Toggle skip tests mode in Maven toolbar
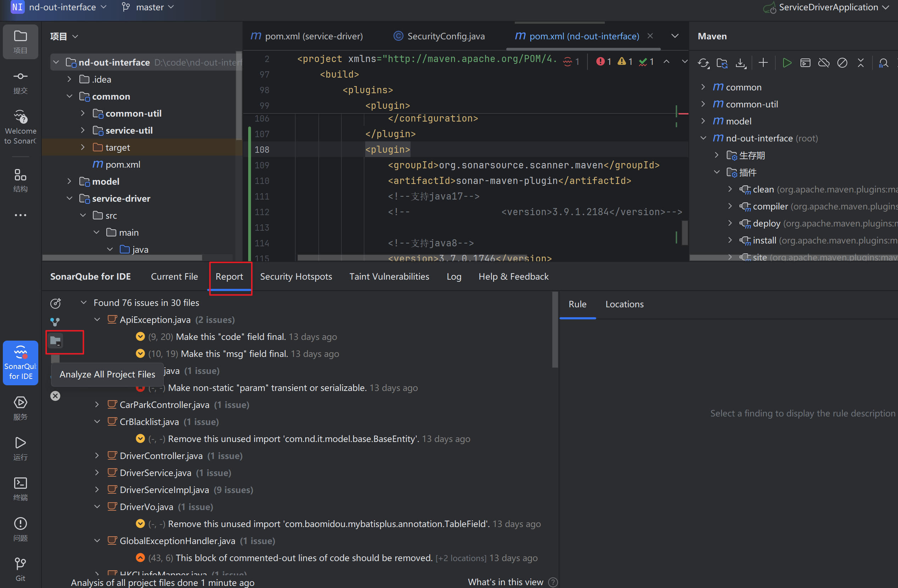898x588 pixels. click(842, 63)
